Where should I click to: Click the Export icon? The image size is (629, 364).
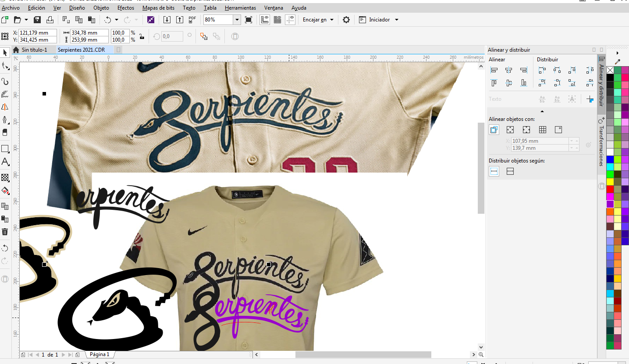coord(180,20)
